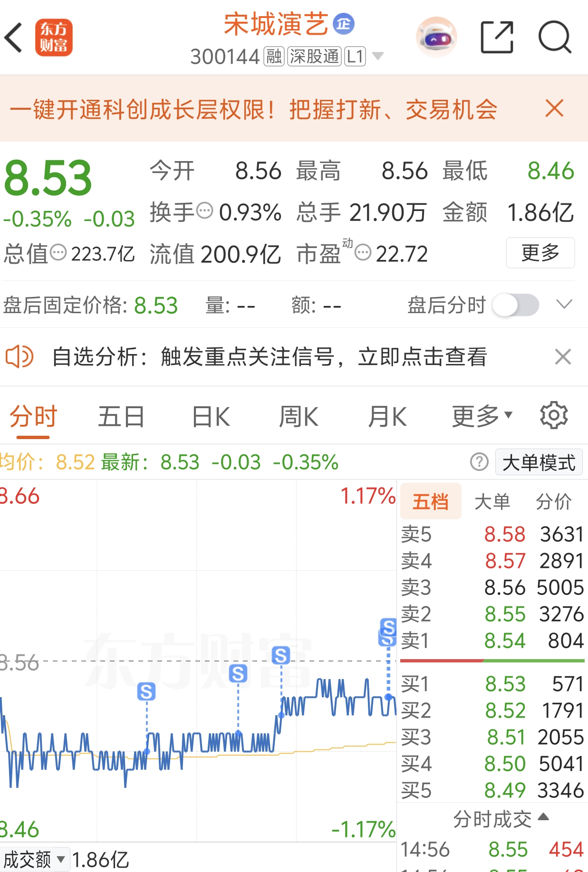Screen dimensions: 588x872
Task: Tap the info icon beside 市盈
Action: (363, 252)
